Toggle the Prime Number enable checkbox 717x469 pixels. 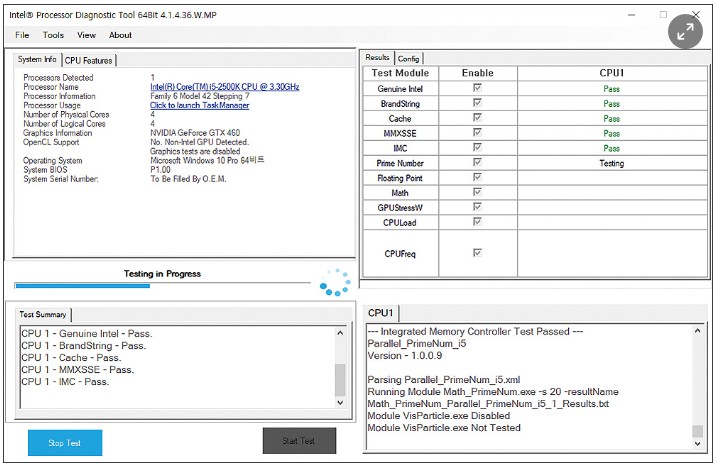477,162
